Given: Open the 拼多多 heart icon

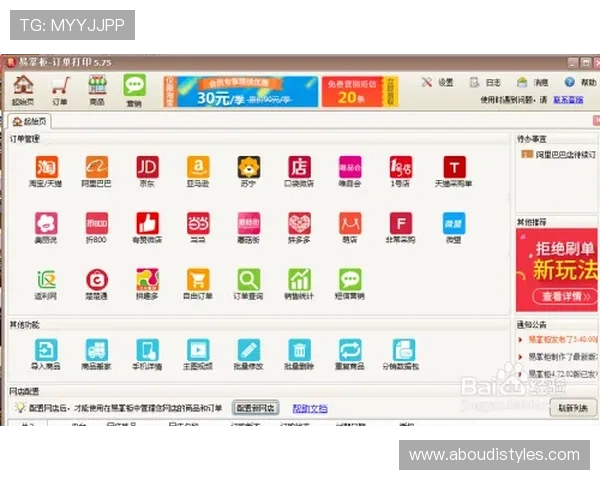Looking at the screenshot, I should (x=299, y=223).
